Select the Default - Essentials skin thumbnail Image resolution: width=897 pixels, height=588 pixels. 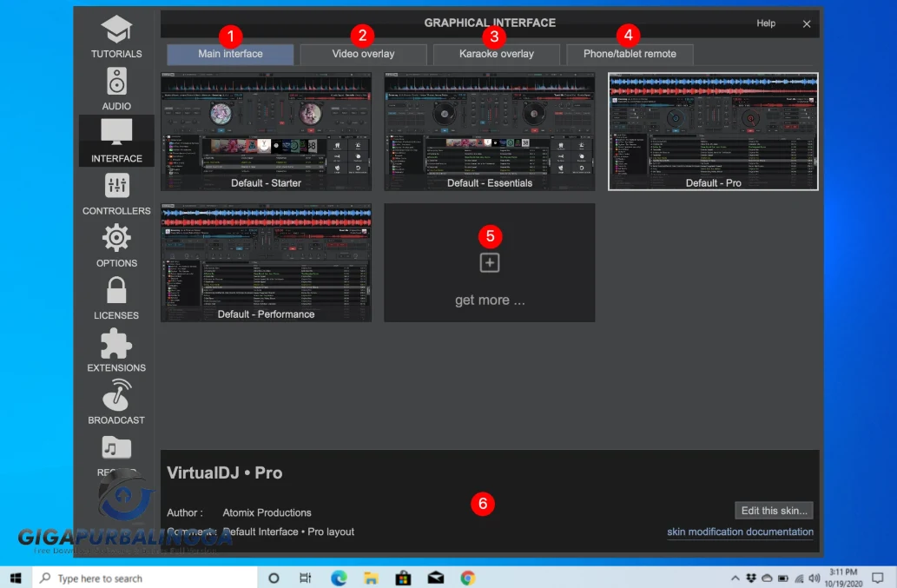(x=490, y=131)
